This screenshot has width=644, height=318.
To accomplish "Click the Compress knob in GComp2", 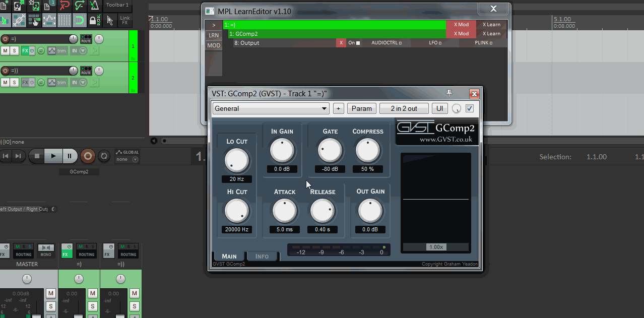I will coord(368,150).
